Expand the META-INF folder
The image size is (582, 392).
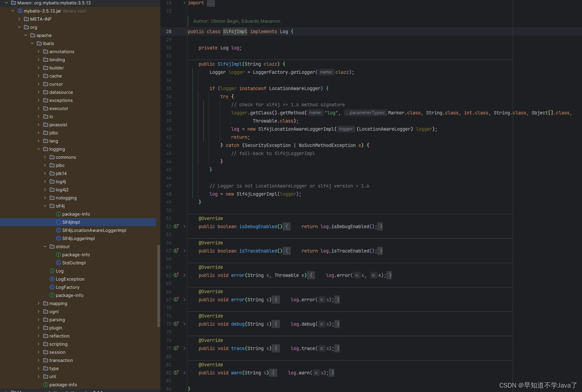[19, 19]
